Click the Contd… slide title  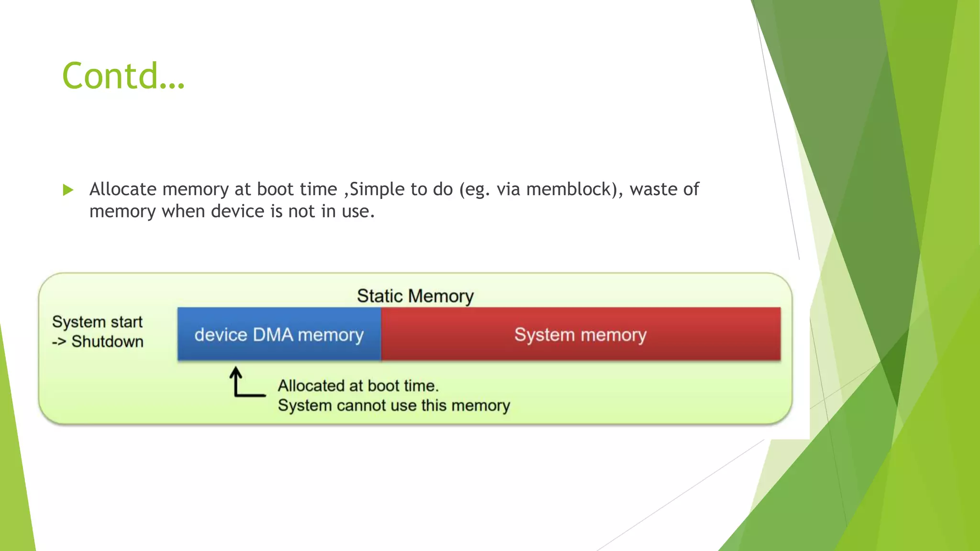point(123,76)
